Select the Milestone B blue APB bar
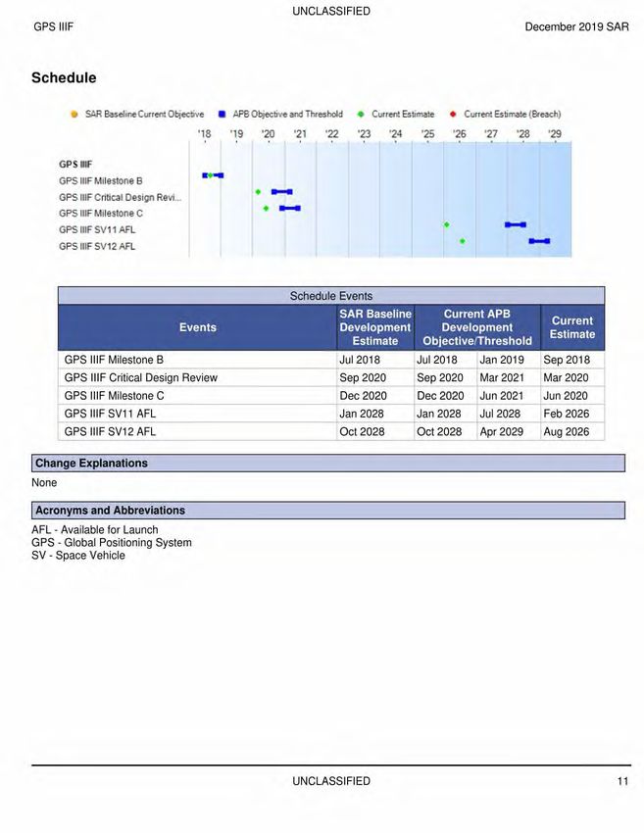 tap(213, 175)
